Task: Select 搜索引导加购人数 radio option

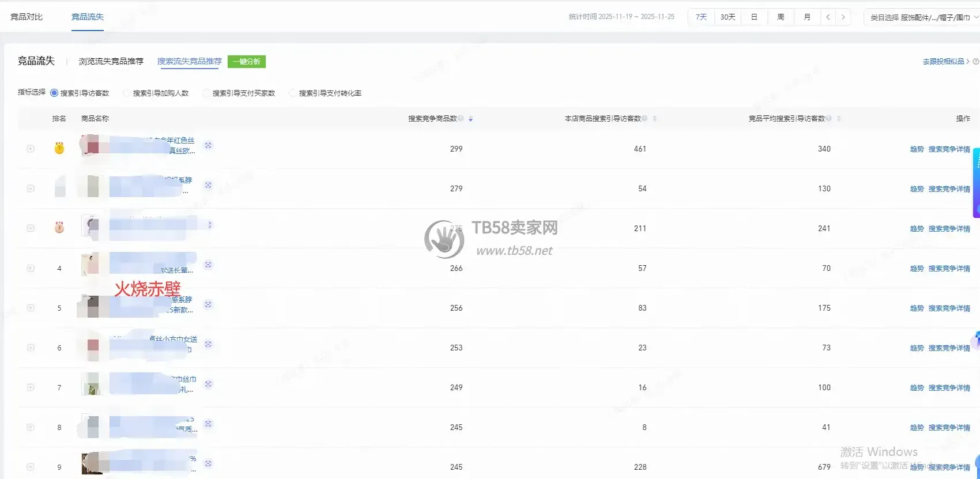Action: click(127, 93)
